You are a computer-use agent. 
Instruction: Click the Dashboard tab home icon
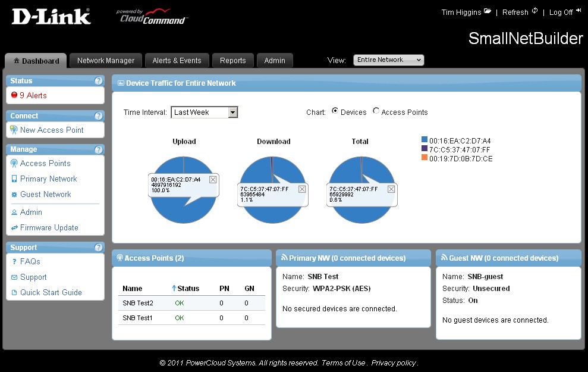click(x=17, y=61)
